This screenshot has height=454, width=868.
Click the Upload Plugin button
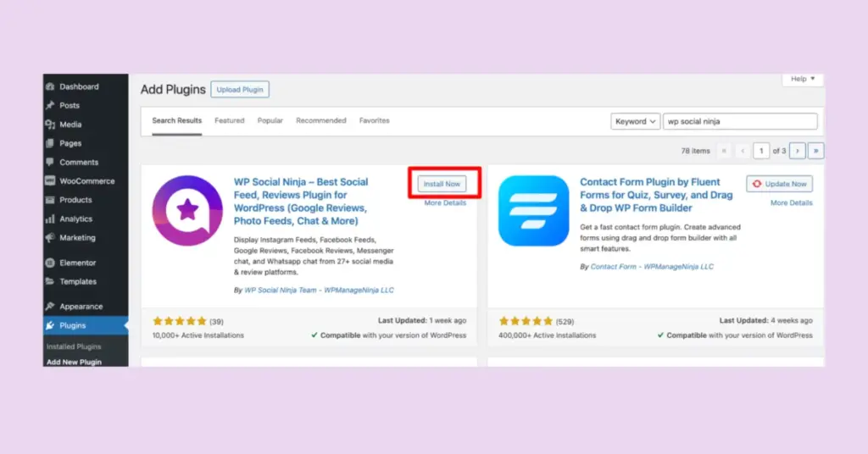pos(240,89)
